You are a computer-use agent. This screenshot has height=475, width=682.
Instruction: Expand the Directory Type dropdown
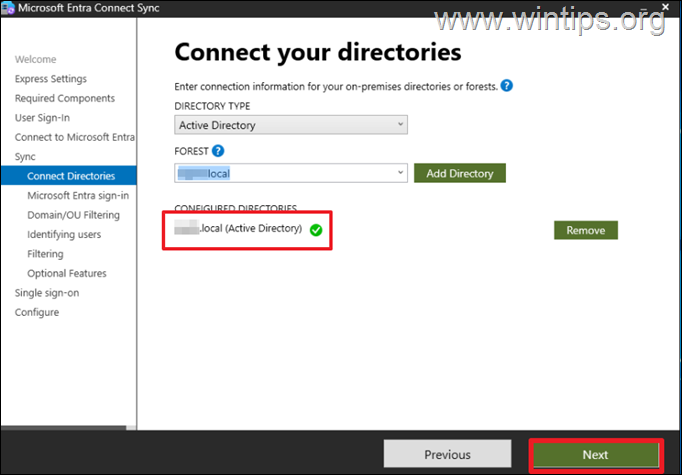pos(291,125)
